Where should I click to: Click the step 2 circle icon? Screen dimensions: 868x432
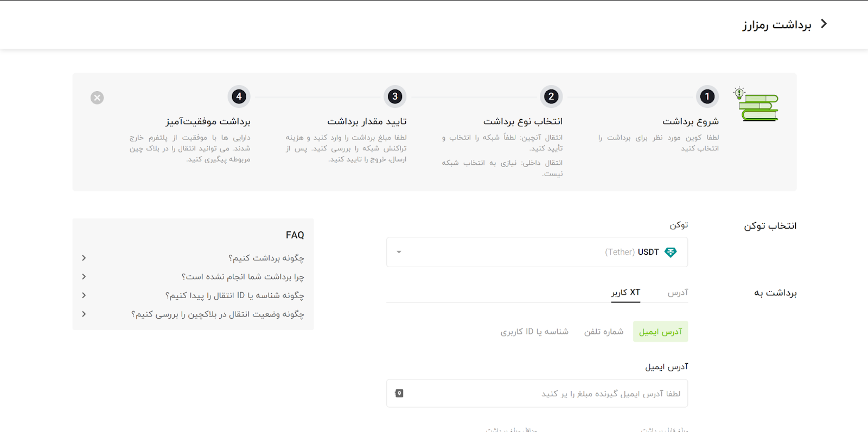[x=551, y=96]
